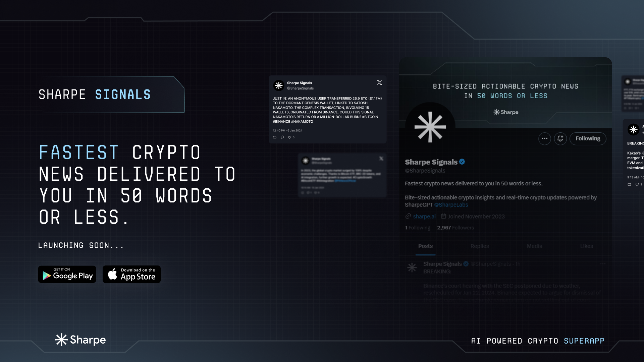The height and width of the screenshot is (362, 644).
Task: Click the reply bubble icon on the Genesis wallet tweet
Action: pyautogui.click(x=282, y=137)
